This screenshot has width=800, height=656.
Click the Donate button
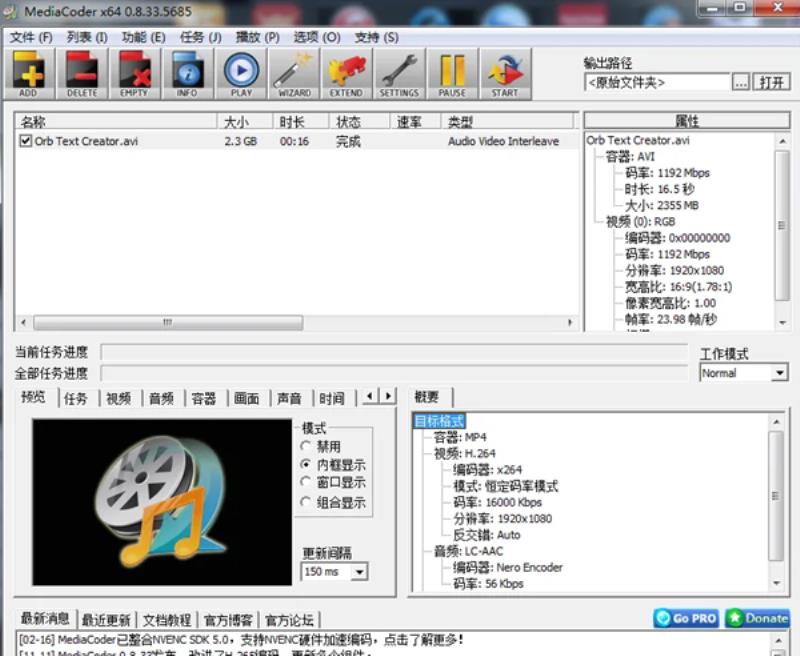758,618
